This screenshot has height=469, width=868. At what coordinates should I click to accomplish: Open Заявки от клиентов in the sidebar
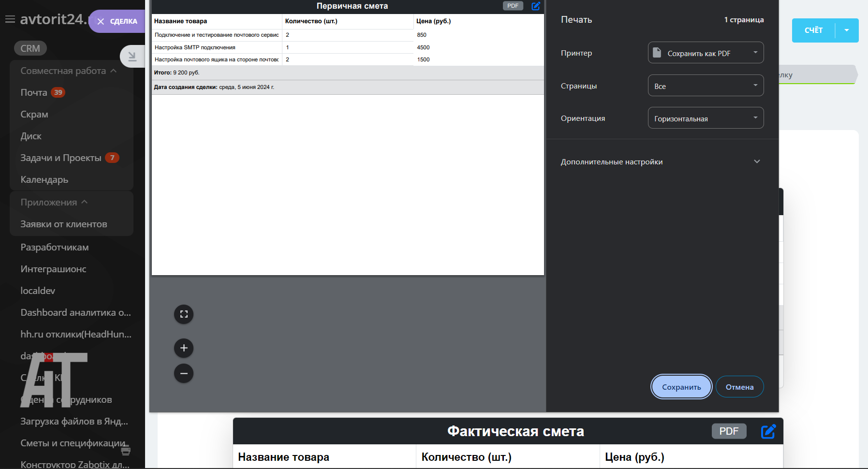(64, 224)
